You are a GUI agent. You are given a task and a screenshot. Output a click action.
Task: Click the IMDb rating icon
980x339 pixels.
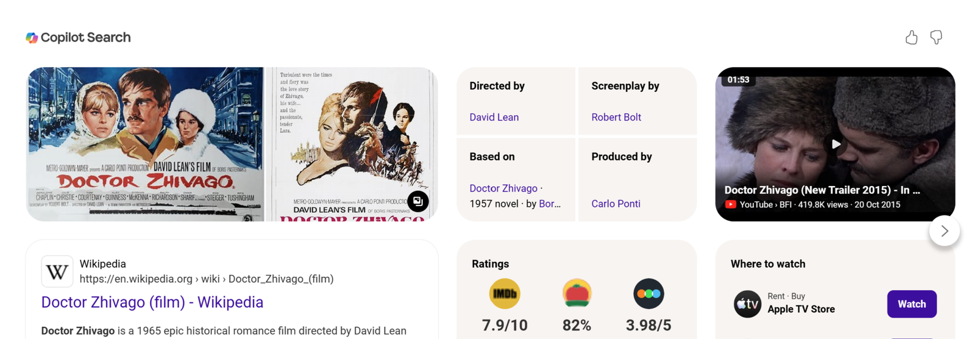tap(505, 294)
